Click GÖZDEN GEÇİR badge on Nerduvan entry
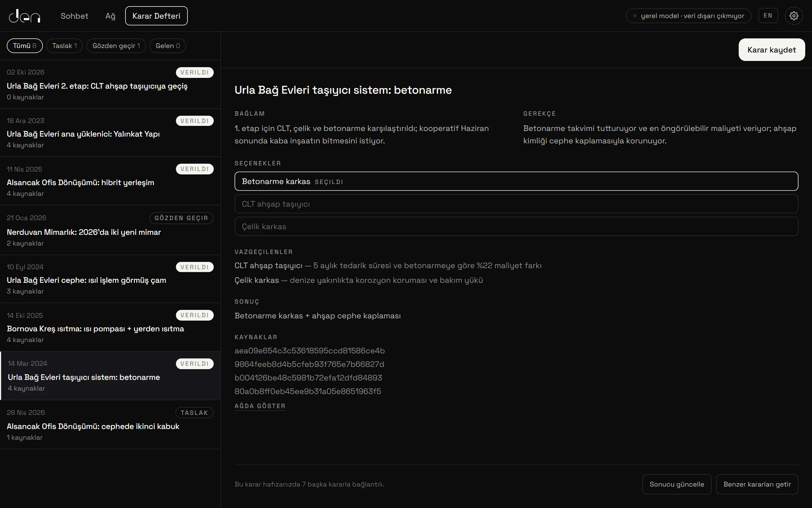The image size is (812, 508). (181, 218)
